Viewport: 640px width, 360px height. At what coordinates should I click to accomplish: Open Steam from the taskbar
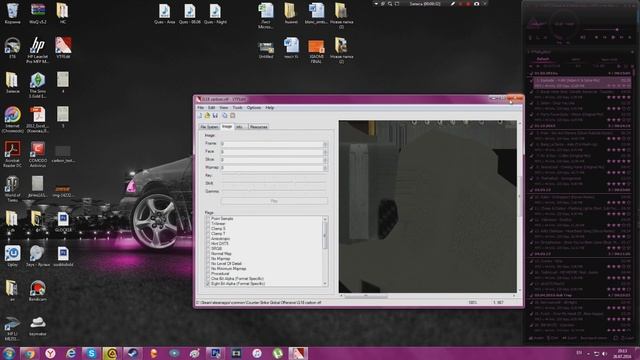point(133,353)
